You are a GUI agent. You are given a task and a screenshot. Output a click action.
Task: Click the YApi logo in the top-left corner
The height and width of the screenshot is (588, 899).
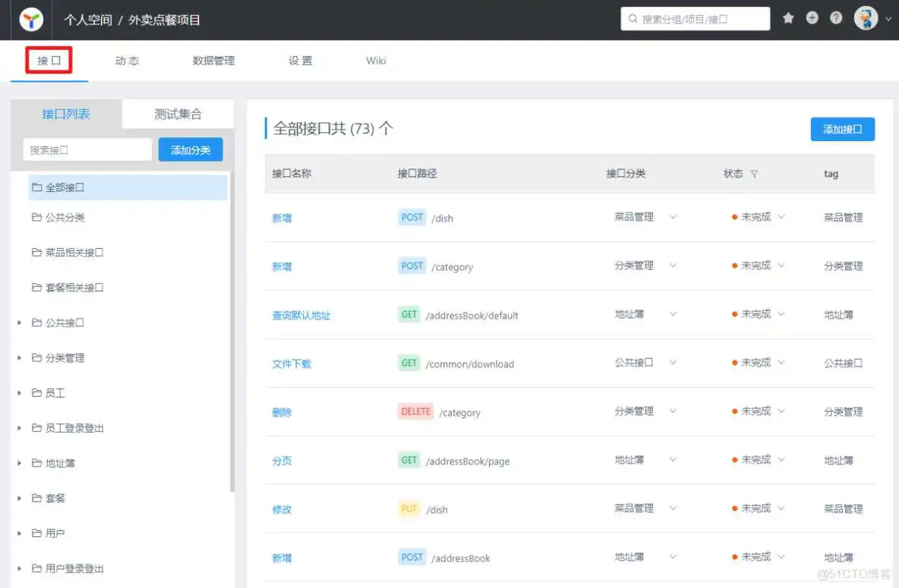(30, 18)
